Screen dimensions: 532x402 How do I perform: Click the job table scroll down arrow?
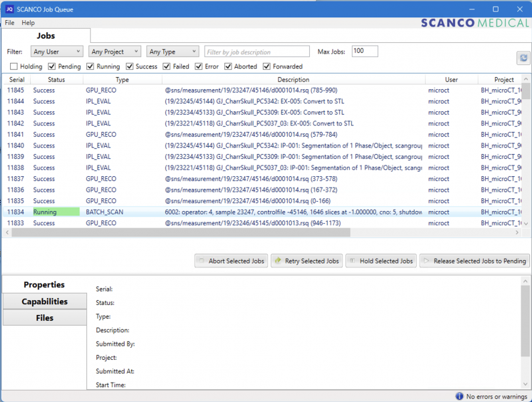pos(526,224)
